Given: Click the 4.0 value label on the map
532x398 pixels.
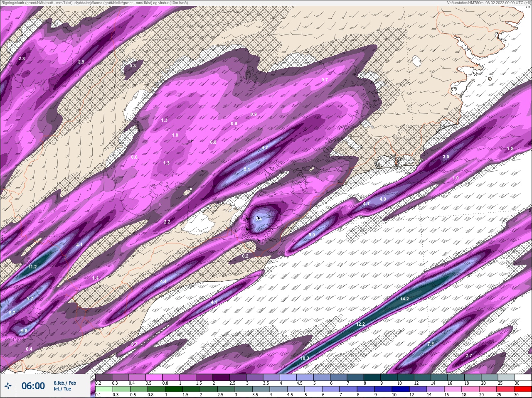Looking at the screenshot, I should 383,199.
